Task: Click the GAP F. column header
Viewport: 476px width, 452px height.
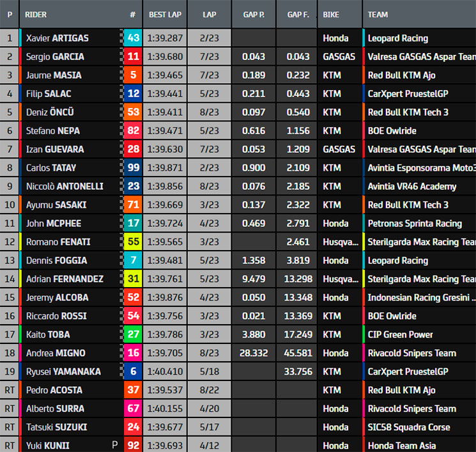Action: coord(297,14)
